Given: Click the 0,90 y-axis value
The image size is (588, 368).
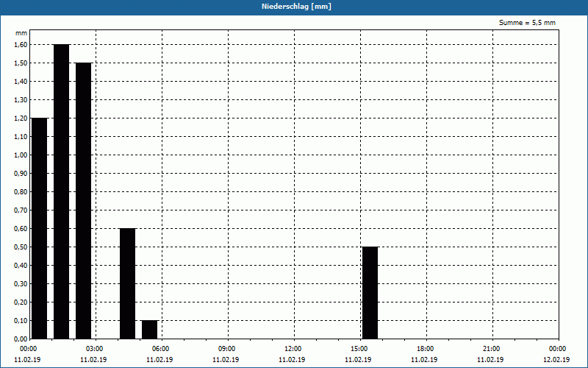Looking at the screenshot, I should [21, 174].
